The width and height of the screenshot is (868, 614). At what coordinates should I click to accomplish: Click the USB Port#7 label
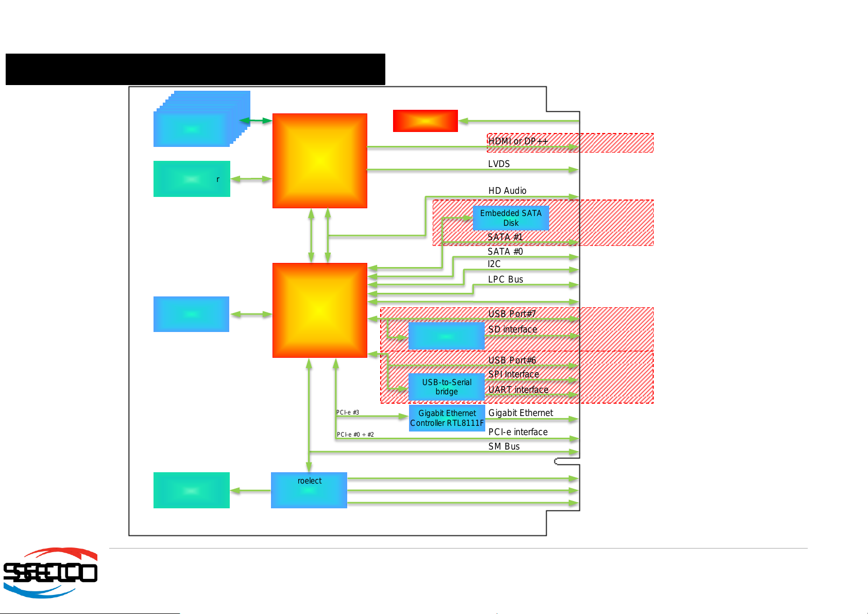pos(512,314)
